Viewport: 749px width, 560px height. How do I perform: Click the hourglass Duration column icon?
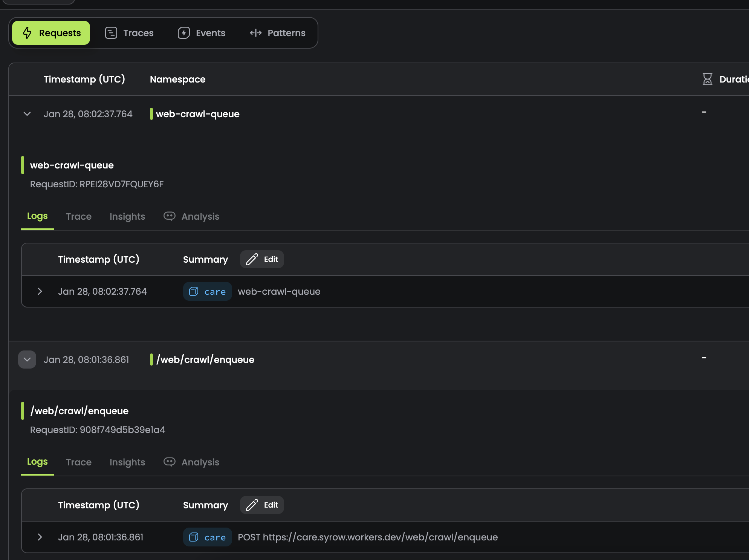pyautogui.click(x=707, y=79)
